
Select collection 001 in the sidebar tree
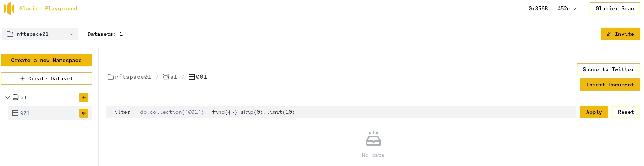25,113
